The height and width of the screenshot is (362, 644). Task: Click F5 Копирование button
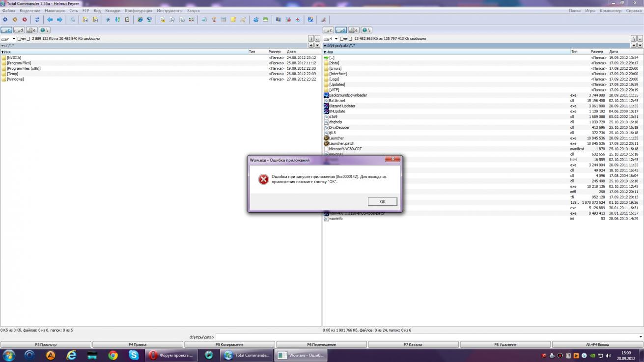click(229, 345)
